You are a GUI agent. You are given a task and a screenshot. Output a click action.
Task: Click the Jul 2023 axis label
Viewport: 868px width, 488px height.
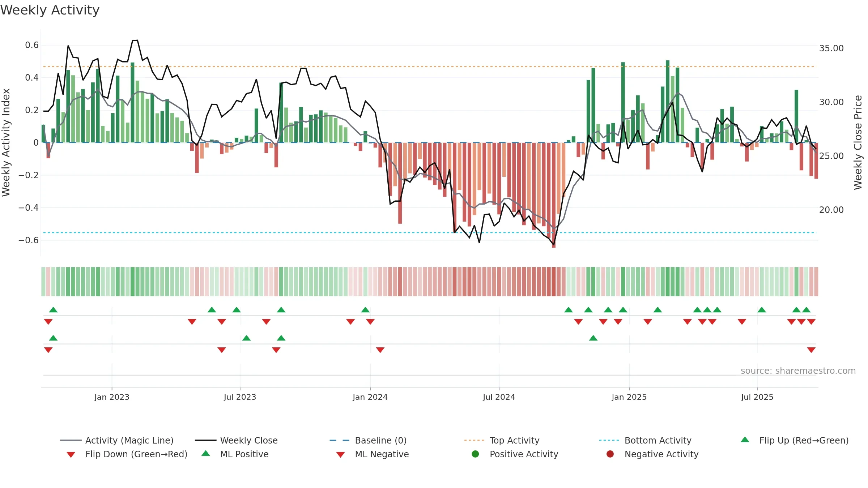tap(240, 397)
